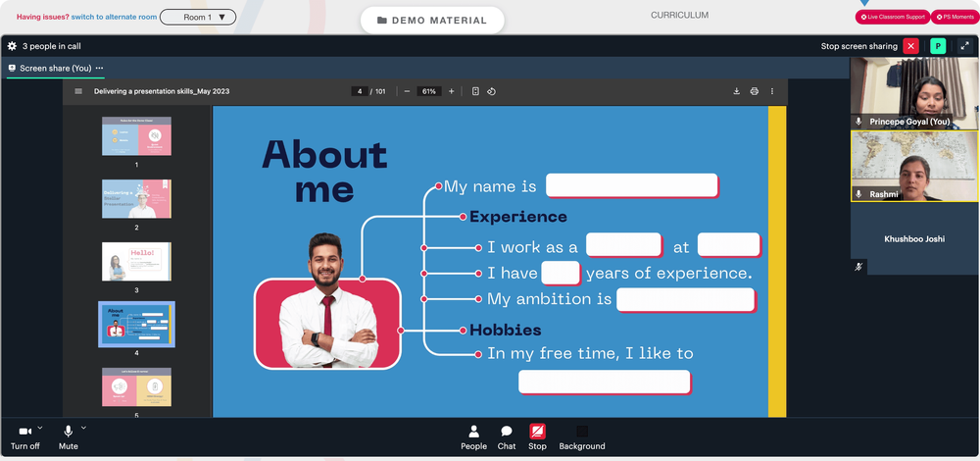Screen dimensions: 980x461
Task: Stop screen sharing with red X
Action: (x=910, y=46)
